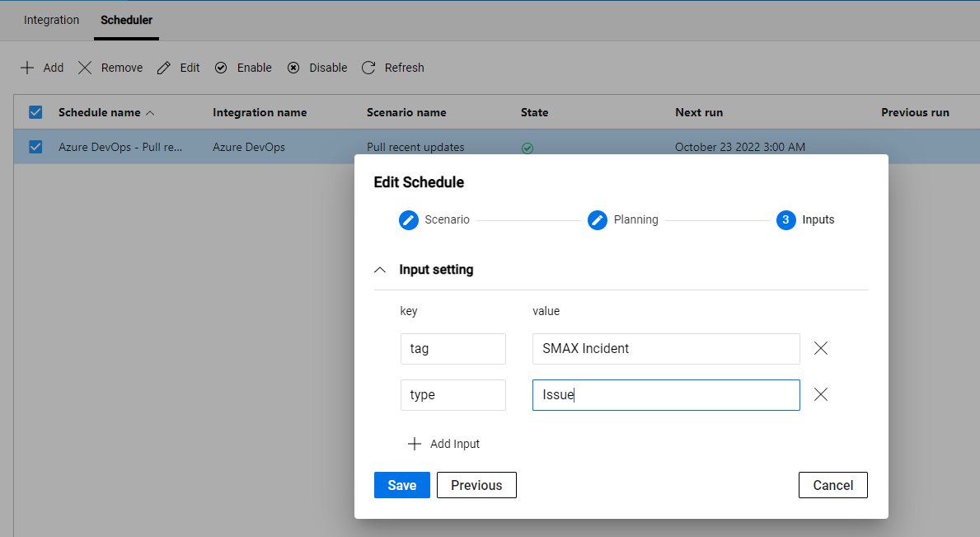Refresh the schedule list
This screenshot has width=980, height=537.
coord(368,68)
